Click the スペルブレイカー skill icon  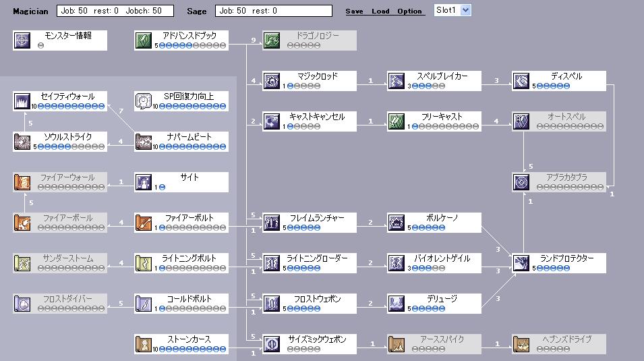[397, 81]
